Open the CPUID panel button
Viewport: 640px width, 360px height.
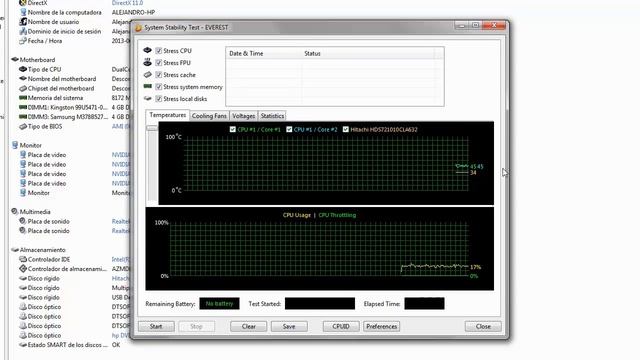(x=341, y=327)
